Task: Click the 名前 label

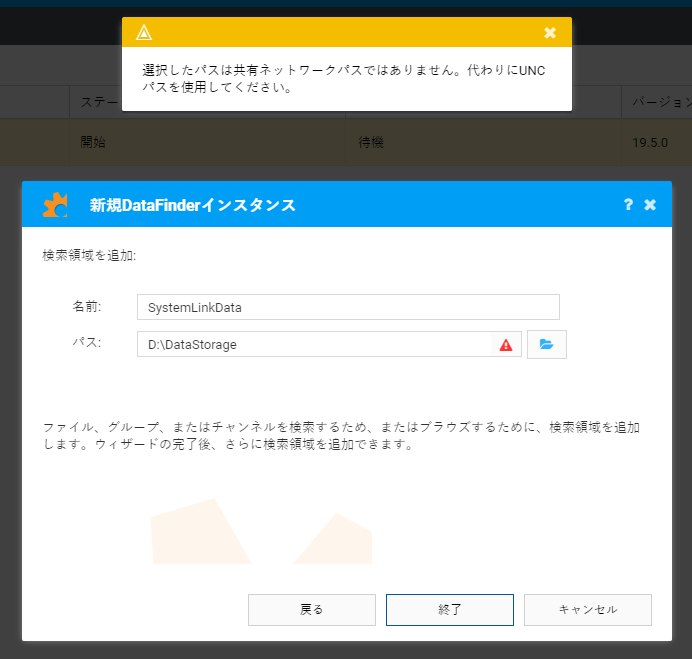Action: pos(86,306)
